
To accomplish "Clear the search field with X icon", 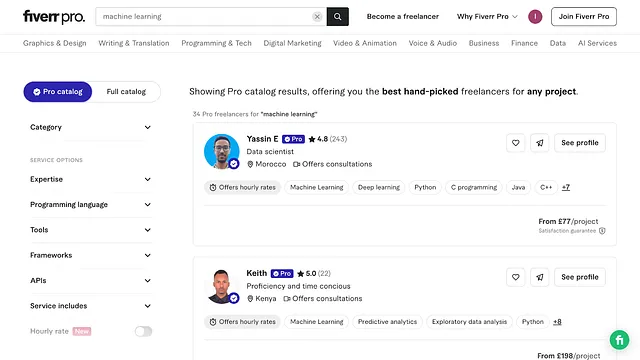I will (317, 17).
